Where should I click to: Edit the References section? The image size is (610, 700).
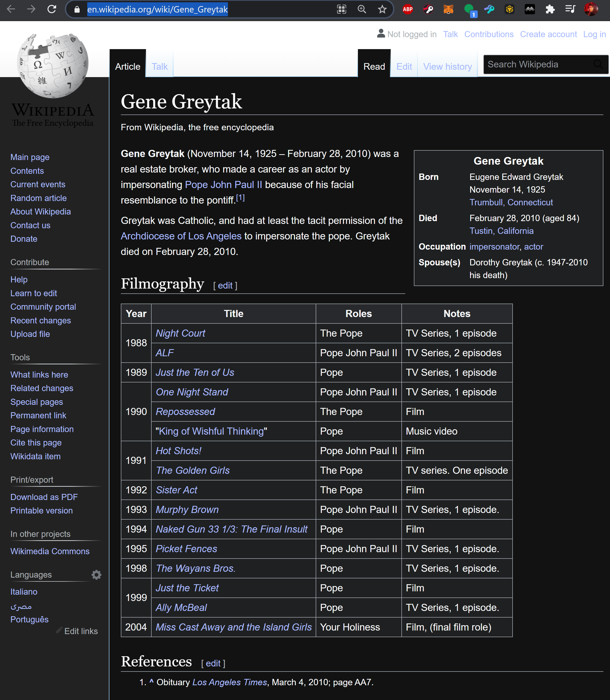(213, 663)
